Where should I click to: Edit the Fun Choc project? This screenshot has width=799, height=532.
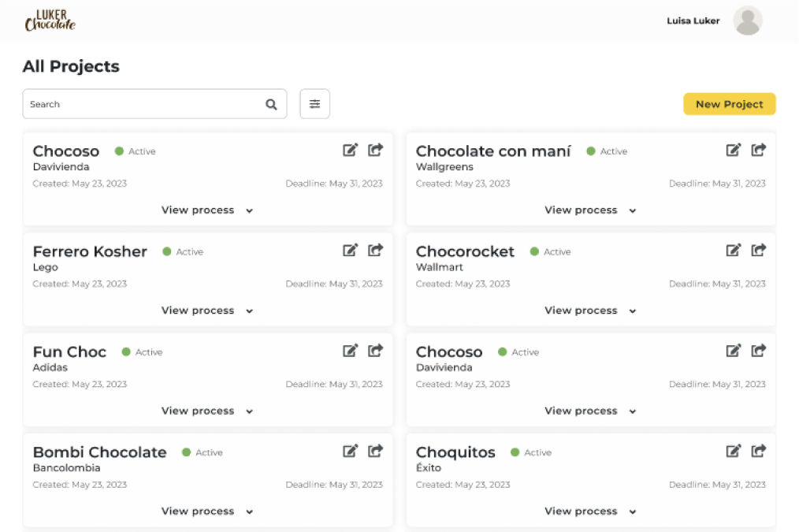point(350,351)
